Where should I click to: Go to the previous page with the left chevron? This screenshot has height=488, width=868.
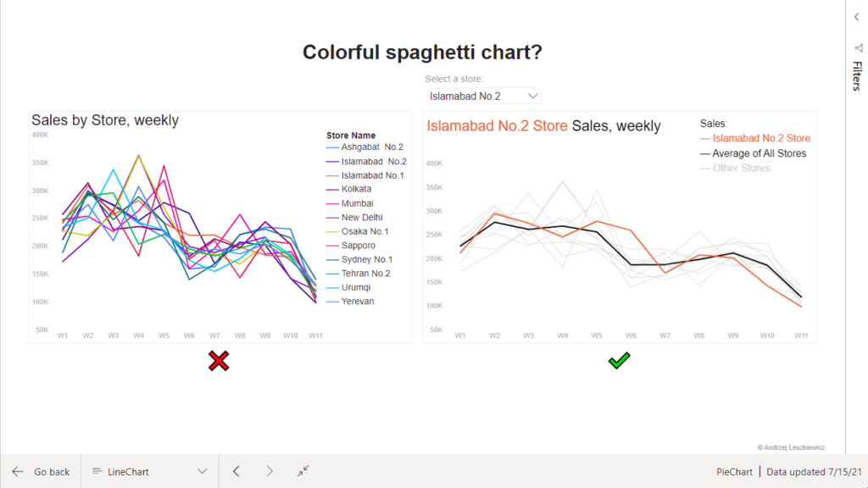pos(236,471)
